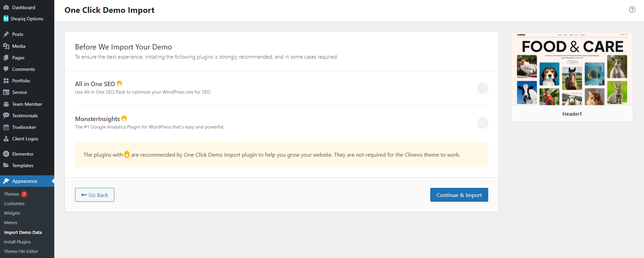Click the Team Member people icon
The image size is (644, 258).
[6, 104]
